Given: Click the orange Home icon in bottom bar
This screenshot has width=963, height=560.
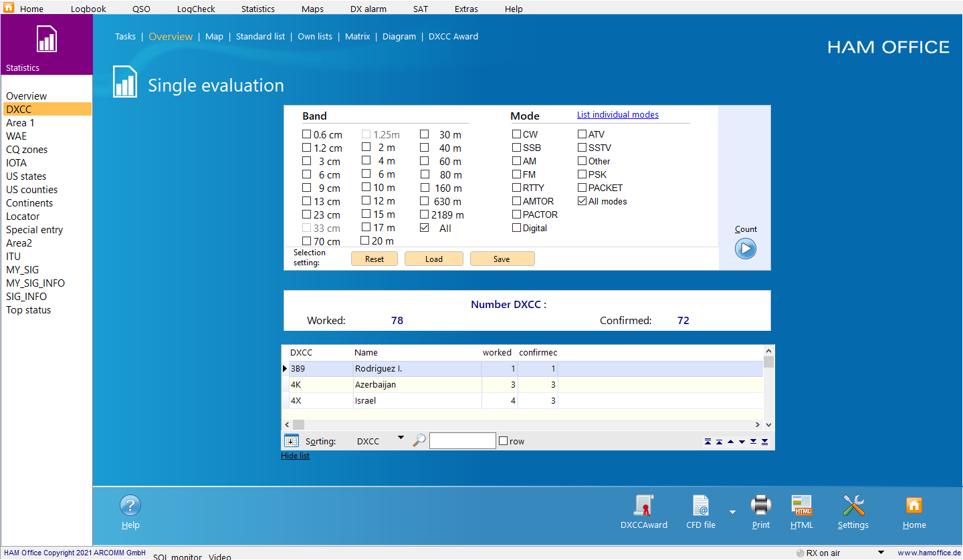Looking at the screenshot, I should point(914,505).
